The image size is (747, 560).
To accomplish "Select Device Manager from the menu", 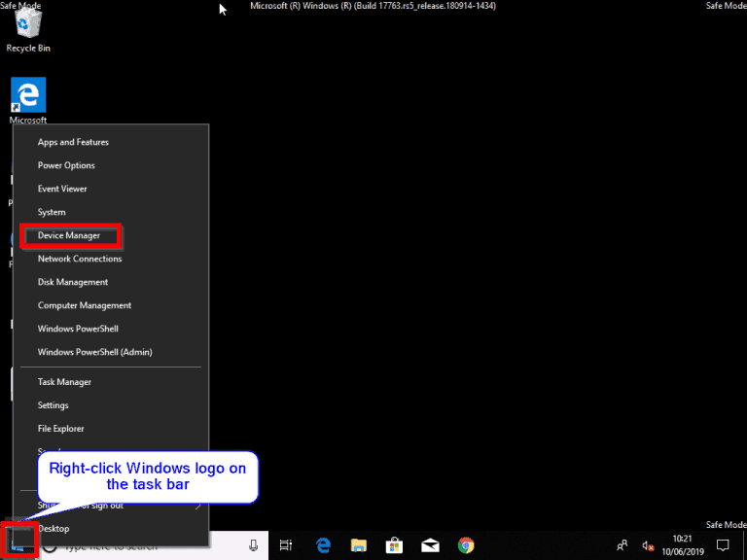I will (69, 235).
